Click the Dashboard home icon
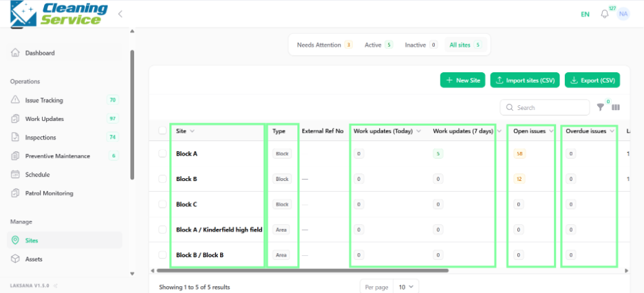This screenshot has height=293, width=644. (15, 53)
